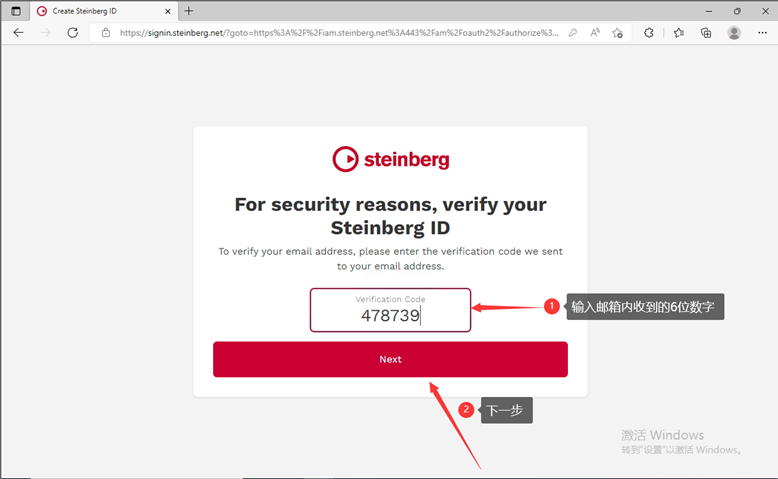
Task: Click the Read aloud icon
Action: (x=595, y=32)
